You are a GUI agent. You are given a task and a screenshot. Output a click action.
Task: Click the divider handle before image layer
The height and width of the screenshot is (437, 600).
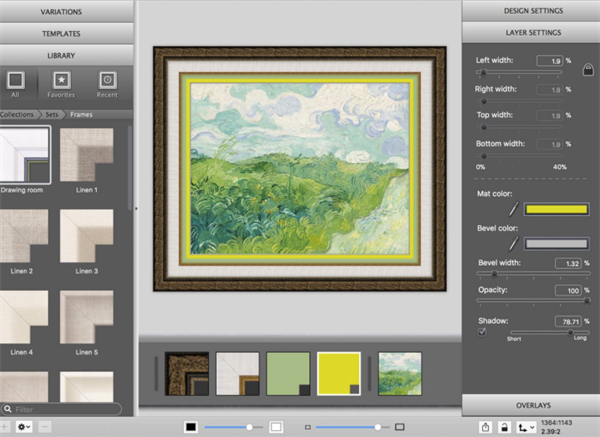(x=369, y=374)
